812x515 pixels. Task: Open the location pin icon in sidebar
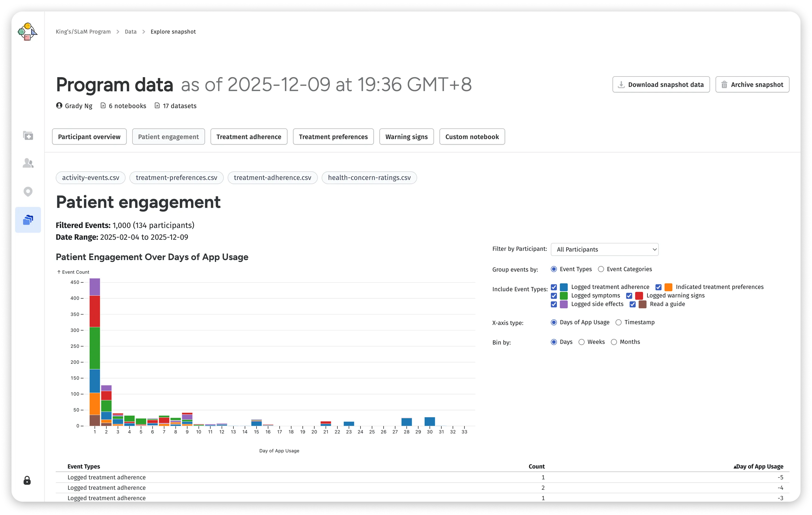[28, 191]
